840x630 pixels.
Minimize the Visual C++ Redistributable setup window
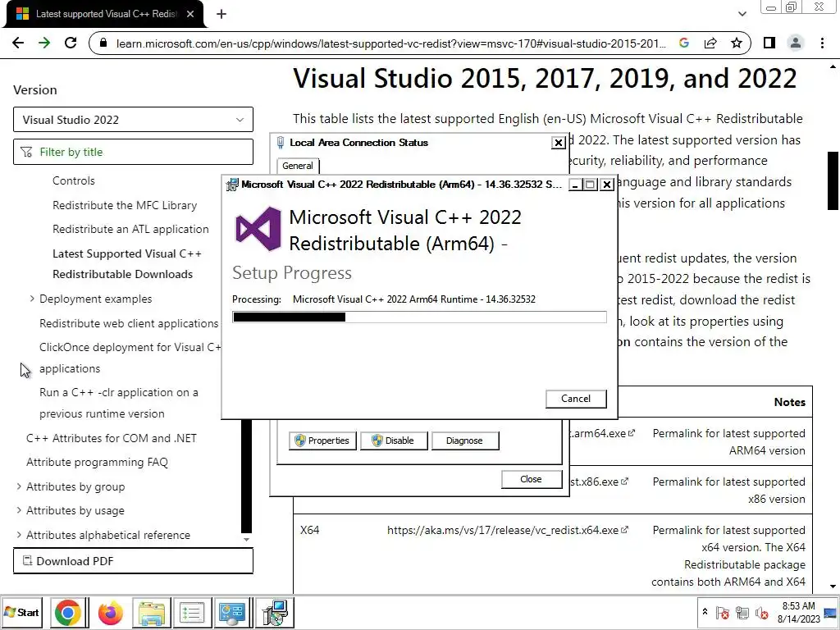[x=575, y=185]
